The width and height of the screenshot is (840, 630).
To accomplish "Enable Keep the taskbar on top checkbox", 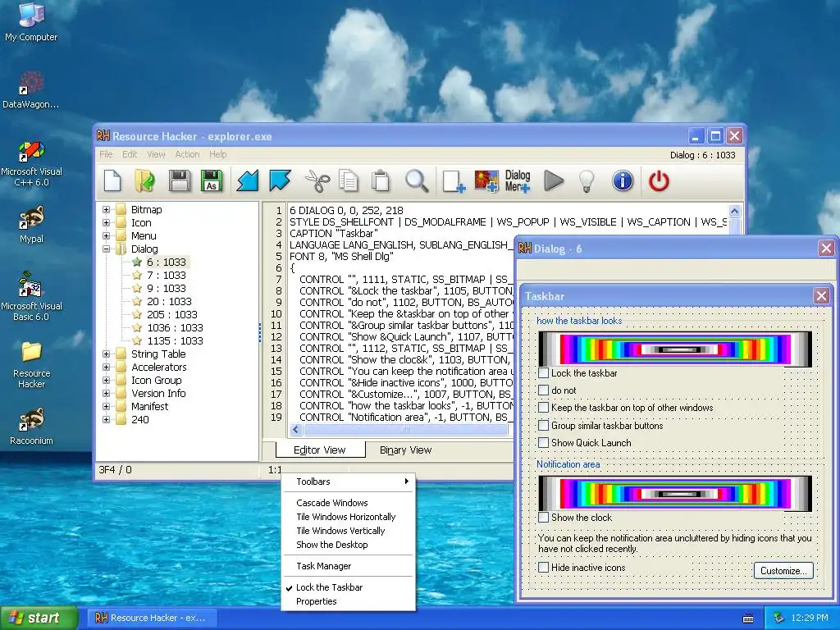I will pos(543,407).
